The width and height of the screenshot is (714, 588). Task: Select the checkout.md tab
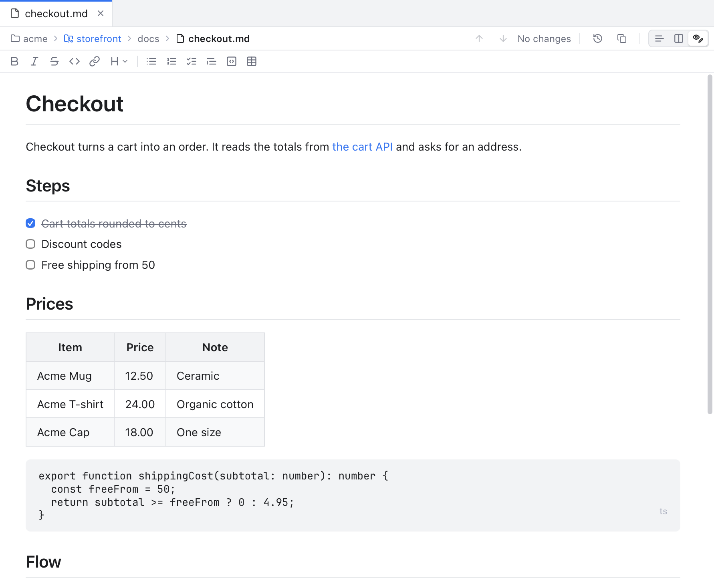click(x=56, y=14)
